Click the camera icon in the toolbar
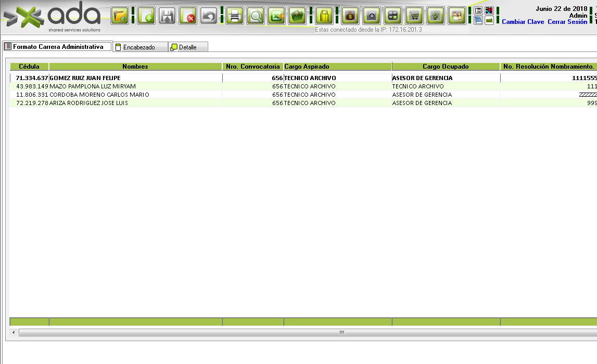597x364 pixels. (371, 16)
